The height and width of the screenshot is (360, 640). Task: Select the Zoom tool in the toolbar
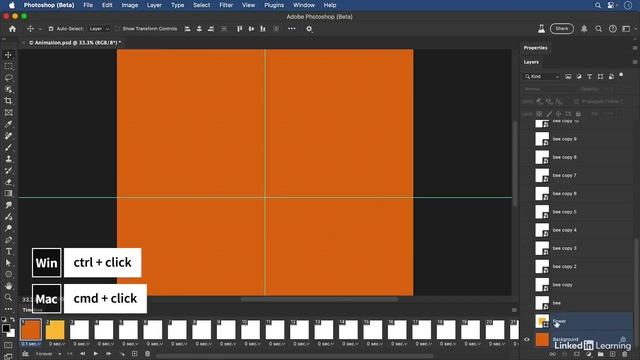click(x=9, y=297)
